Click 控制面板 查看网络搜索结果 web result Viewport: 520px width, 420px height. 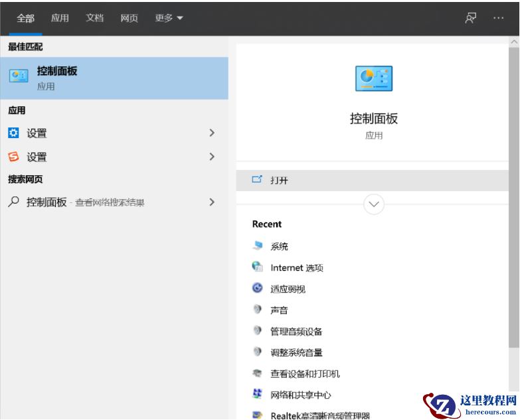[85, 202]
